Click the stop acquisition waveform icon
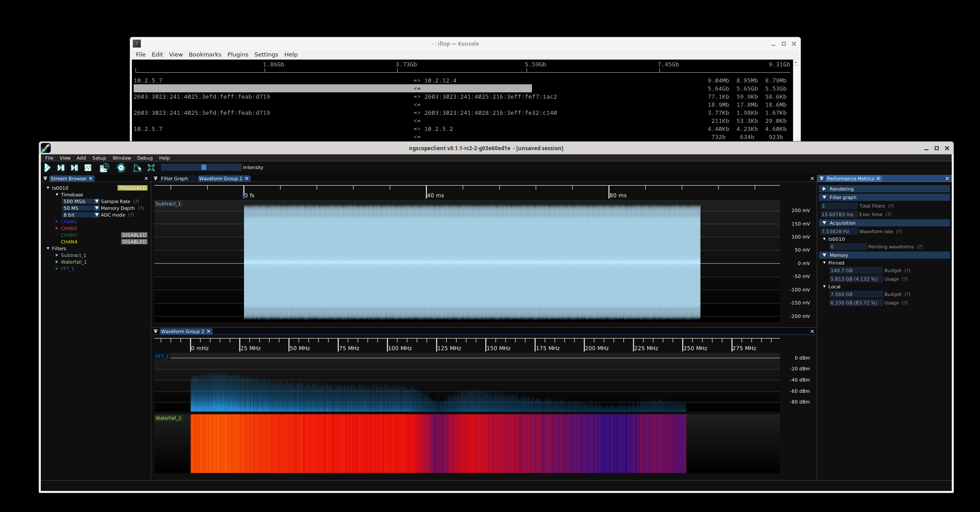The height and width of the screenshot is (512, 980). (x=88, y=168)
